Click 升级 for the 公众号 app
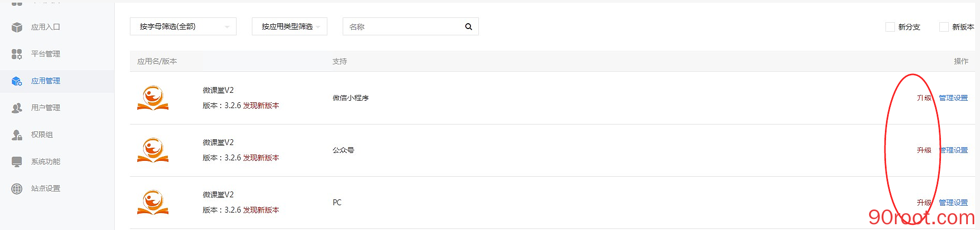The height and width of the screenshot is (230, 980). point(924,150)
